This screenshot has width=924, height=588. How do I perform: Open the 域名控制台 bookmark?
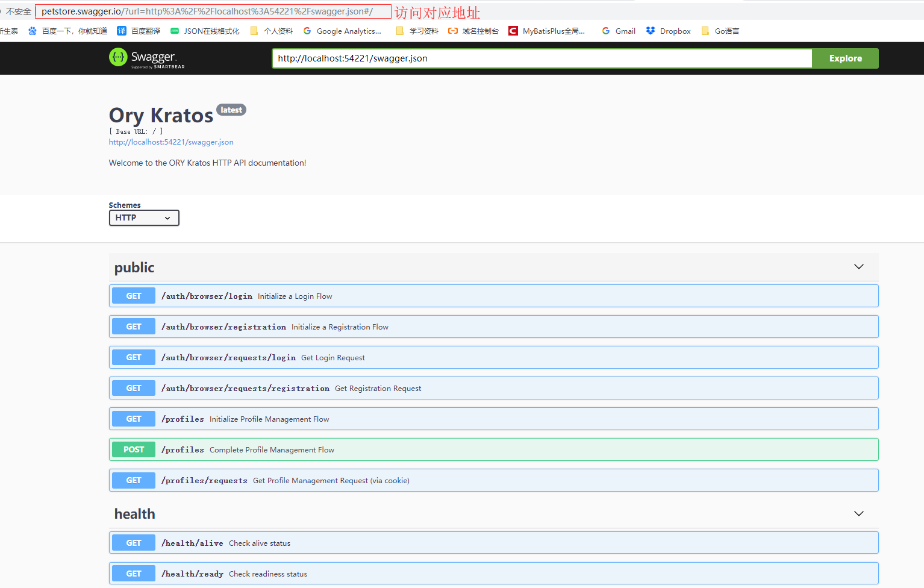click(473, 31)
